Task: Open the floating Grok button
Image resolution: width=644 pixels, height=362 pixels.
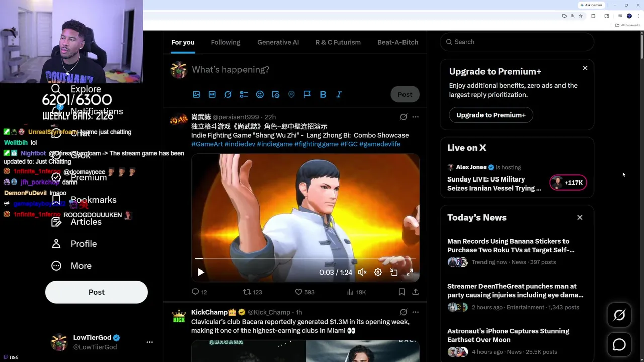Action: coord(619,315)
